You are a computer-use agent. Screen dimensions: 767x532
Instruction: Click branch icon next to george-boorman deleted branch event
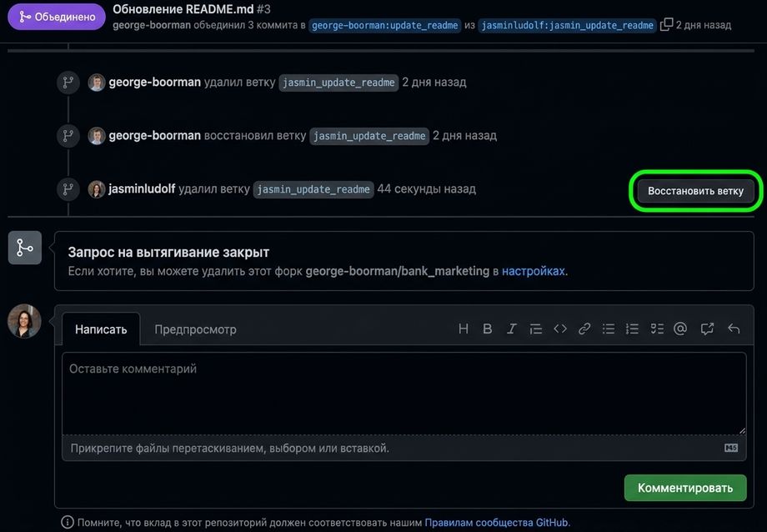coord(68,82)
